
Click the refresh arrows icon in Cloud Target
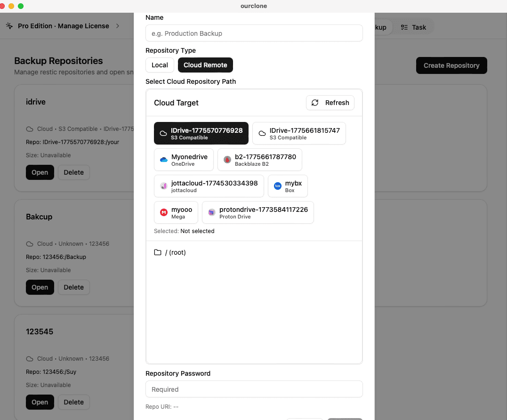pyautogui.click(x=314, y=103)
